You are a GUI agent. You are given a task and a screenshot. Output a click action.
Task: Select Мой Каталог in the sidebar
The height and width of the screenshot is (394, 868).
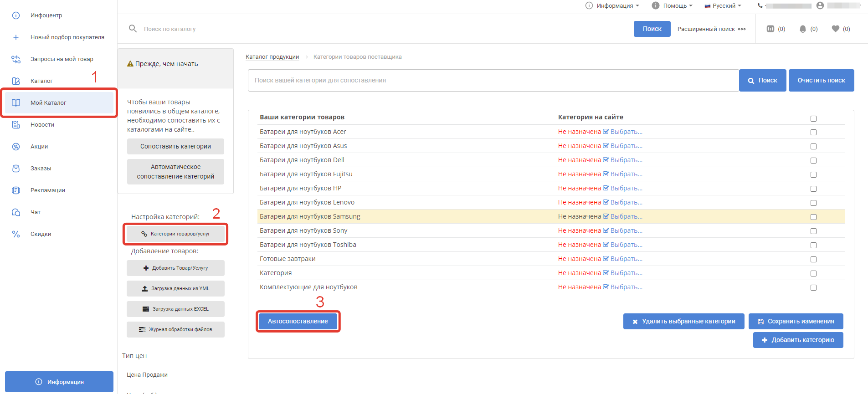point(48,103)
